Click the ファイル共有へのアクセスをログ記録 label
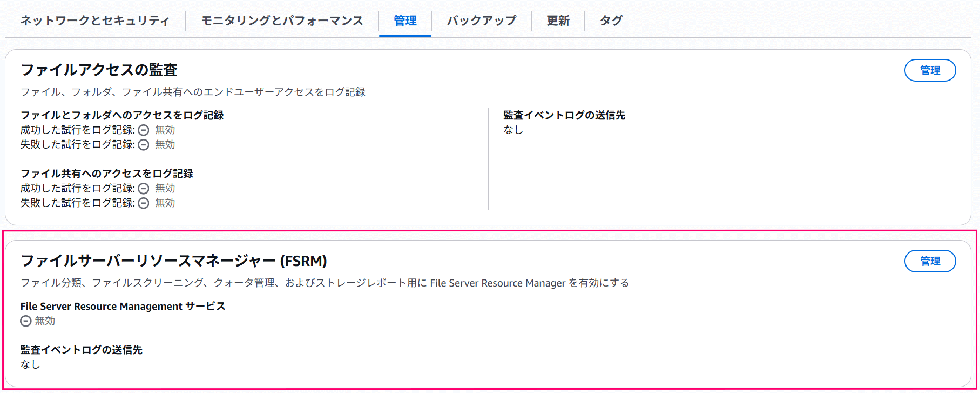980x393 pixels. pos(107,174)
